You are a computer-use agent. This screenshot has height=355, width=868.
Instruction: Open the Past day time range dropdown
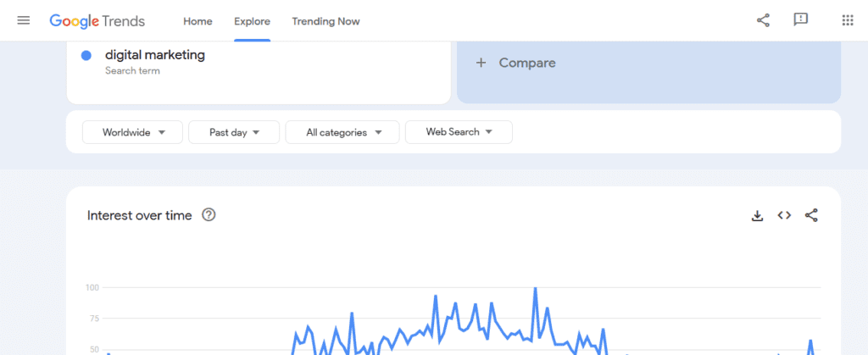click(x=233, y=132)
